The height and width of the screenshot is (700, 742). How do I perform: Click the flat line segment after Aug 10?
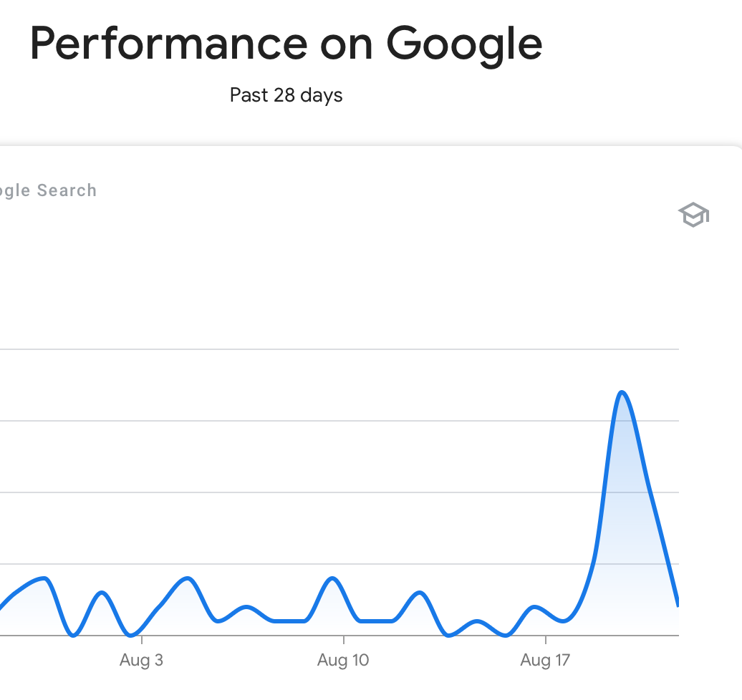click(x=376, y=621)
